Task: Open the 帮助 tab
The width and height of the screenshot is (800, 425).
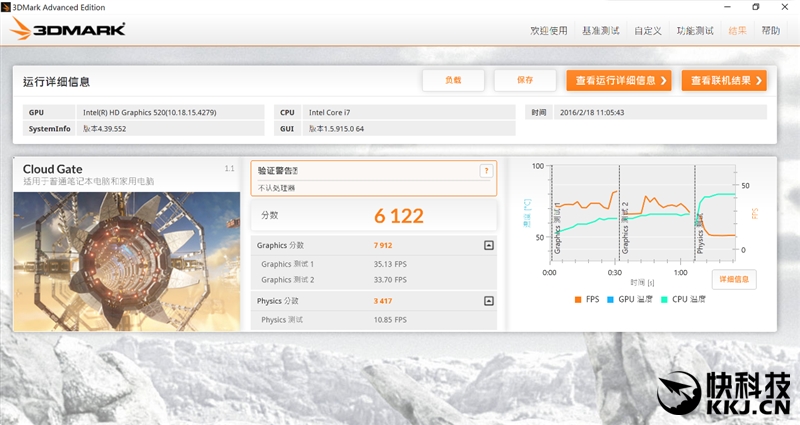Action: click(x=770, y=31)
